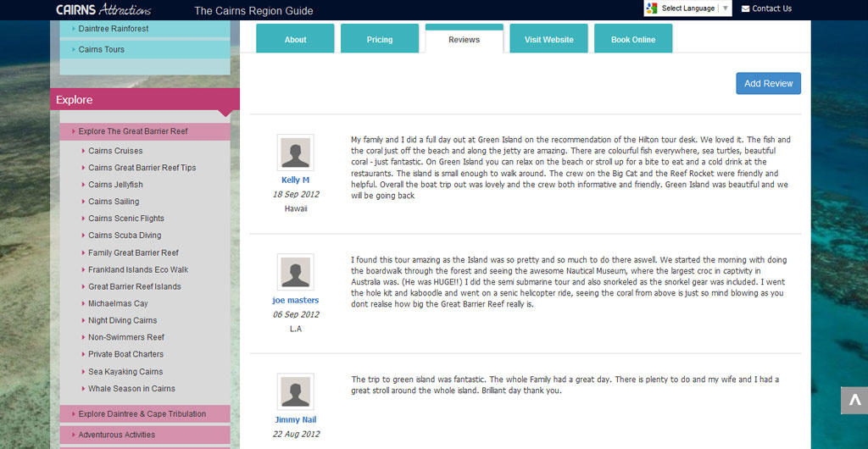Screen dimensions: 868x449
Task: Open the Cairns Scuba Diving link
Action: point(125,236)
